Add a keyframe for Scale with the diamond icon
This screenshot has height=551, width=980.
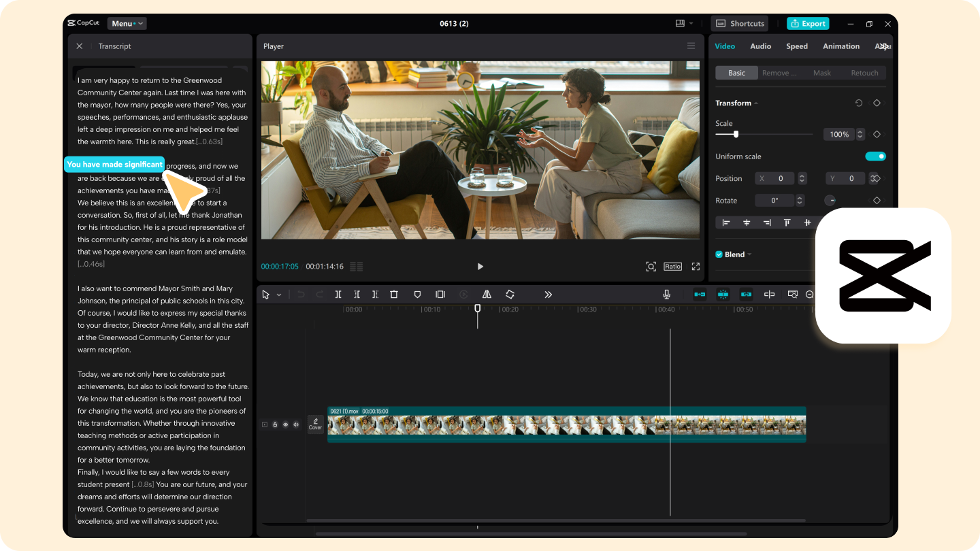(877, 134)
